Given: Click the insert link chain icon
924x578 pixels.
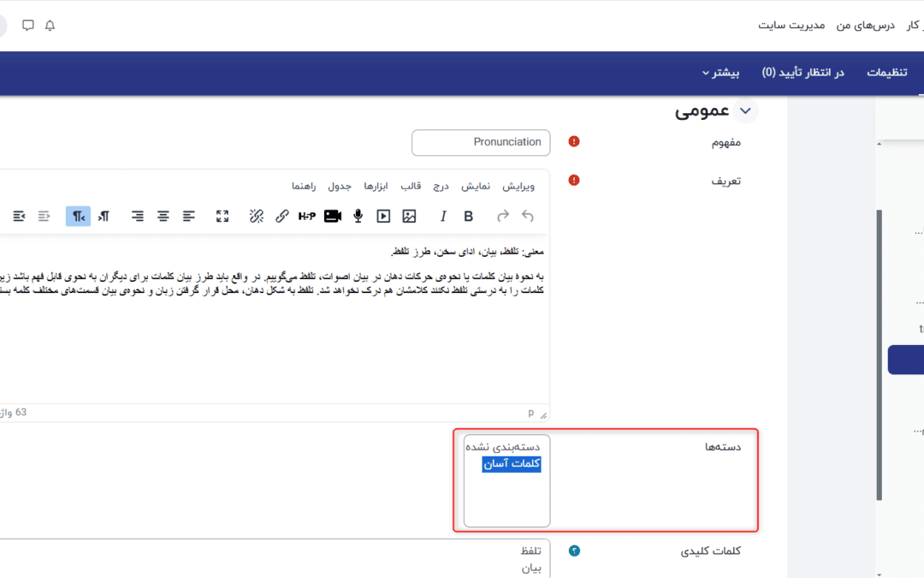Looking at the screenshot, I should (281, 217).
